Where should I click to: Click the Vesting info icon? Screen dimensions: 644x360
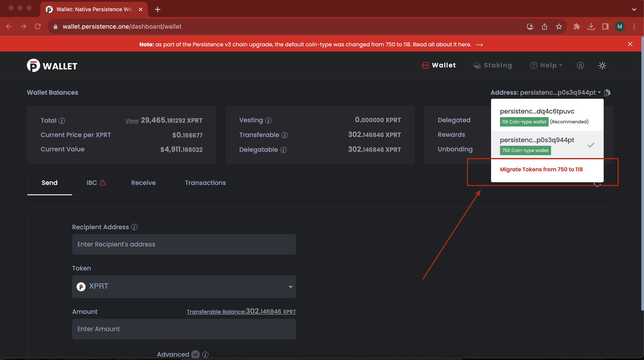tap(268, 120)
